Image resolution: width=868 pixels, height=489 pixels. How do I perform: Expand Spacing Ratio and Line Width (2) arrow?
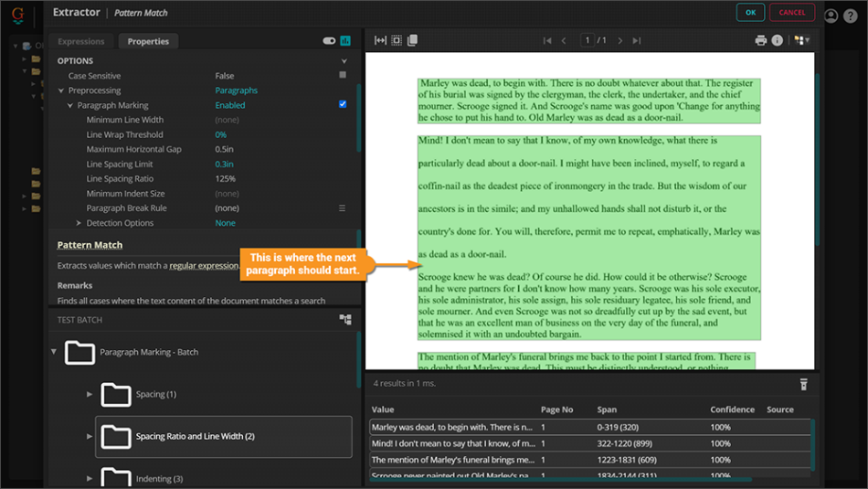[x=90, y=436]
